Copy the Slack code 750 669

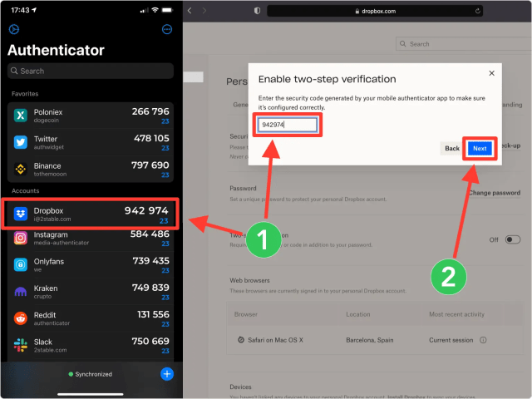[150, 341]
